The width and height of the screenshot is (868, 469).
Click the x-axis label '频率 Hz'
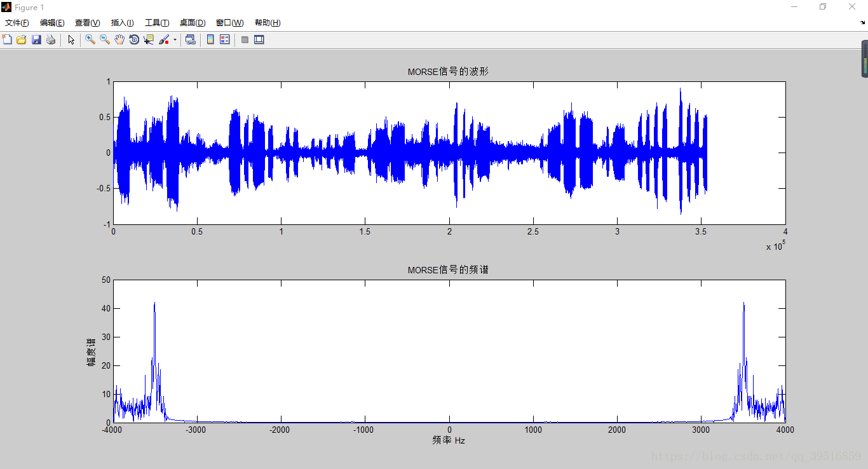click(449, 440)
